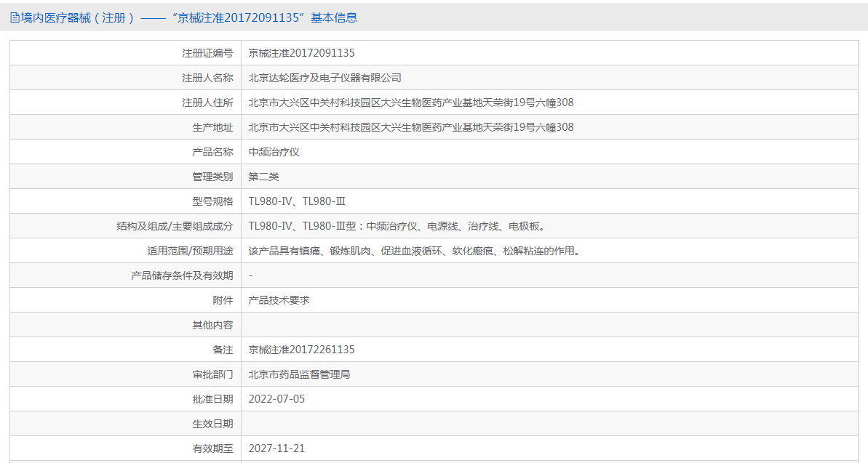Select the 生产地址 address value

[411, 127]
